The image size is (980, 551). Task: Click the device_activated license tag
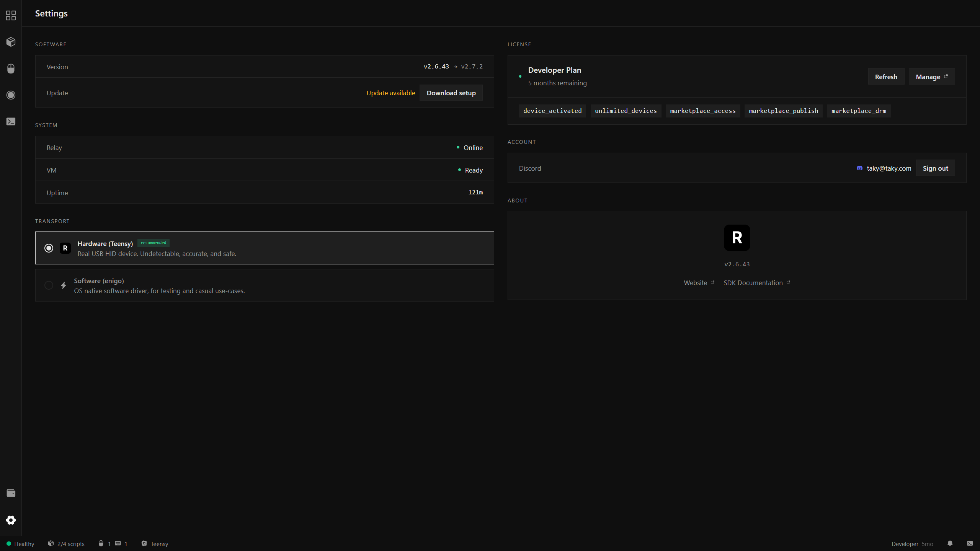pos(552,111)
